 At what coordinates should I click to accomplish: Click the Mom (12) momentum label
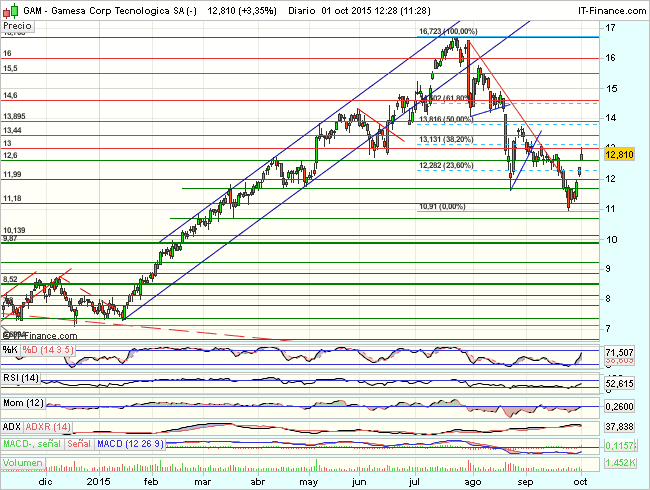pos(23,403)
